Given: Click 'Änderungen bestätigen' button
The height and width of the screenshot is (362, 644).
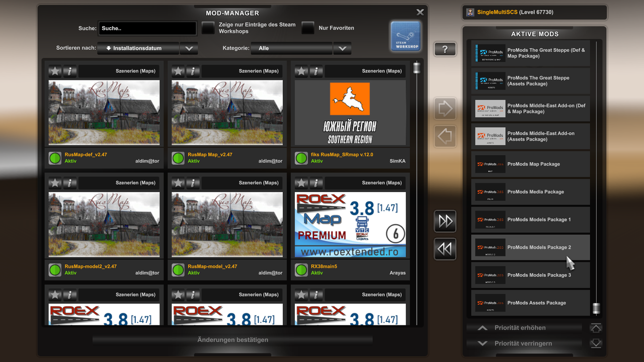Looking at the screenshot, I should point(232,340).
